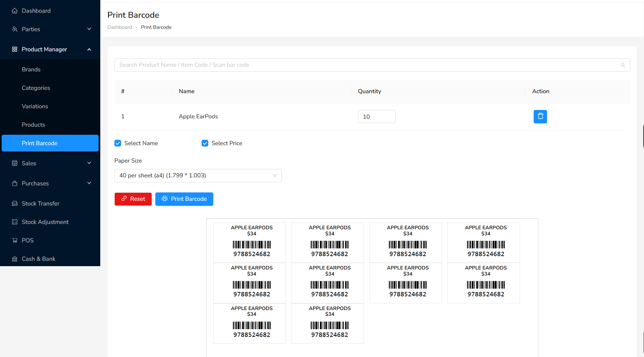Screen dimensions: 644x357
Task: Click the Product Manager grid icon
Action: (x=14, y=49)
